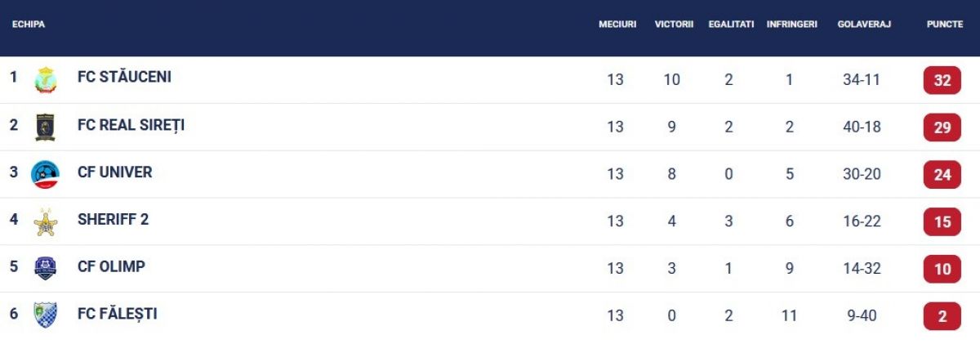The image size is (980, 353).
Task: Sort table by PUNCTE column header
Action: [944, 25]
